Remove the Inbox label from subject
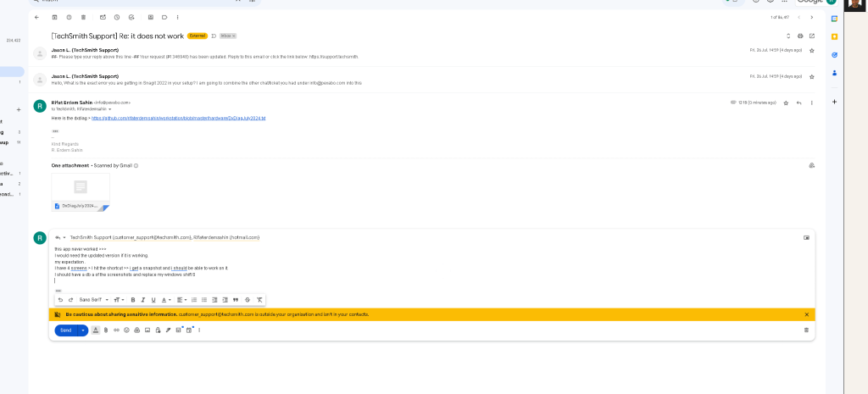The image size is (868, 394). point(234,36)
